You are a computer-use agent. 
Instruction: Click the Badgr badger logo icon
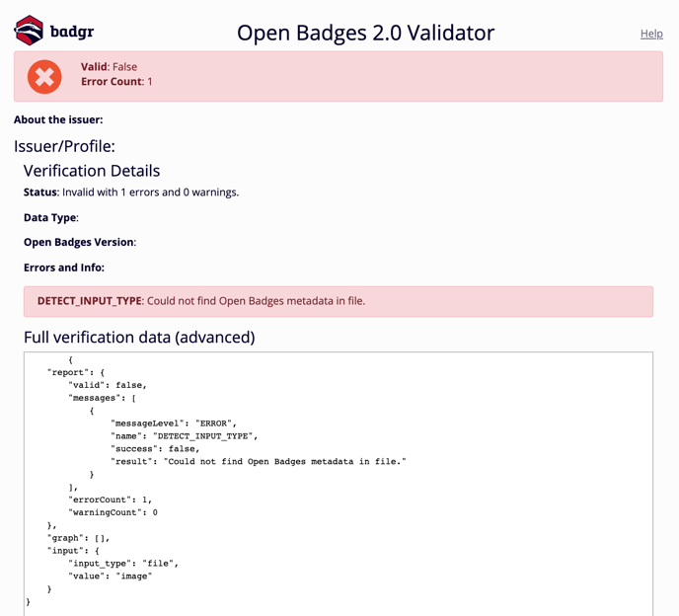29,31
